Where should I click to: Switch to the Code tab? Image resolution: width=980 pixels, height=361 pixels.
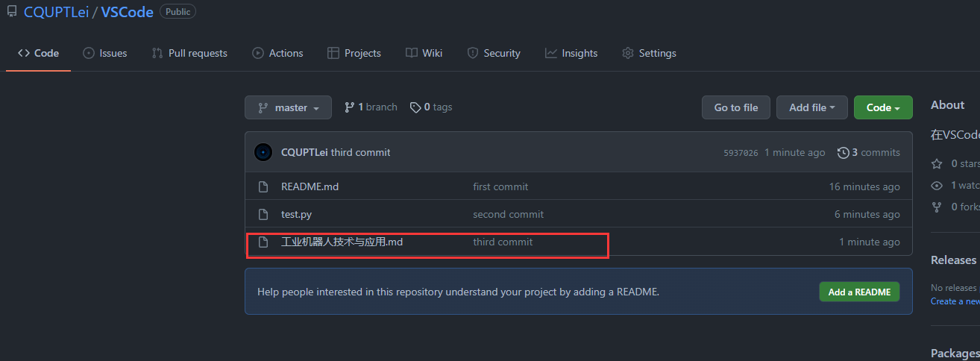[38, 53]
